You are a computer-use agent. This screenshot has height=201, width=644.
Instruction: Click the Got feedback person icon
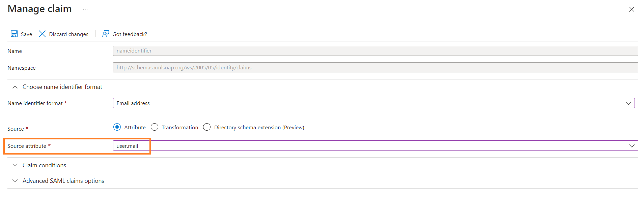[106, 34]
